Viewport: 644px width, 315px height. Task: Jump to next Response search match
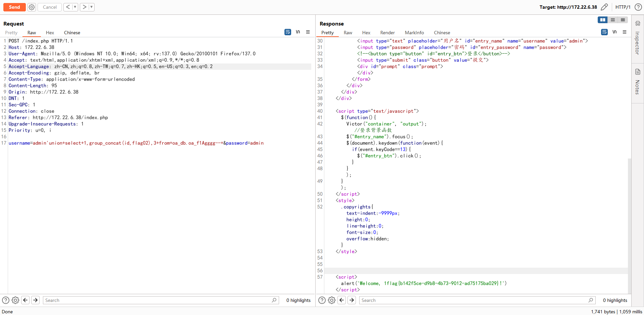(x=352, y=300)
